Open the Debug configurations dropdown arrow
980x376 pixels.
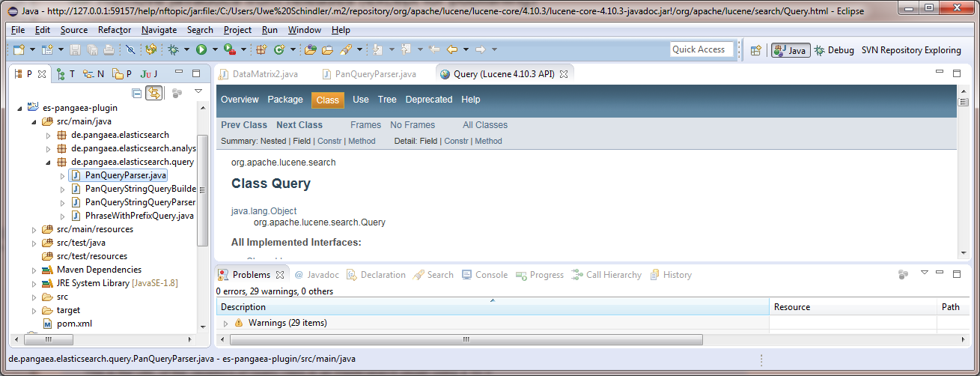click(186, 49)
